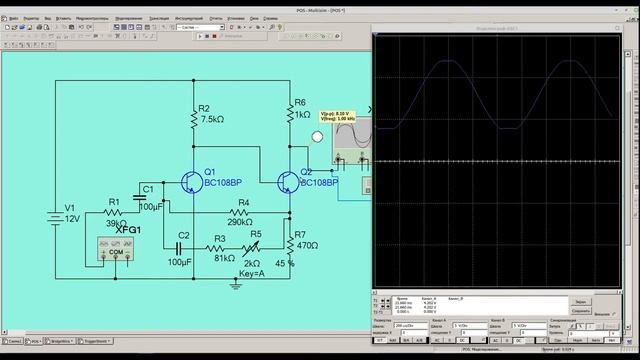Open help with the light bulb icon

click(x=280, y=27)
